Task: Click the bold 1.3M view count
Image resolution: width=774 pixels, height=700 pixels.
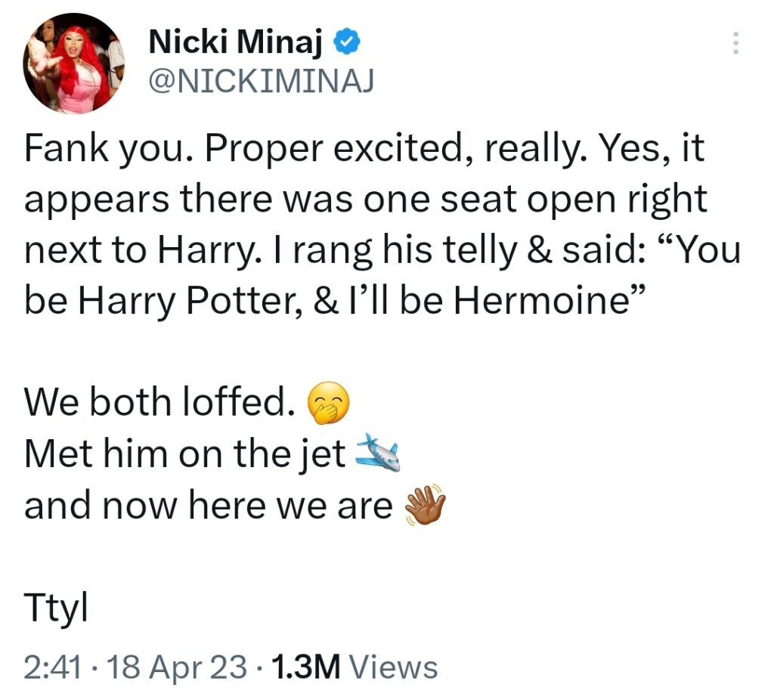Action: click(x=305, y=666)
